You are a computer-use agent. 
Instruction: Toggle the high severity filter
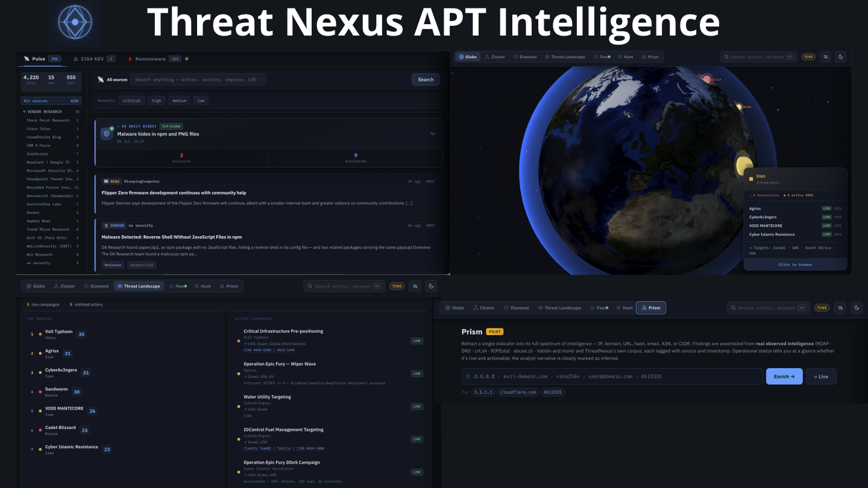(x=157, y=101)
